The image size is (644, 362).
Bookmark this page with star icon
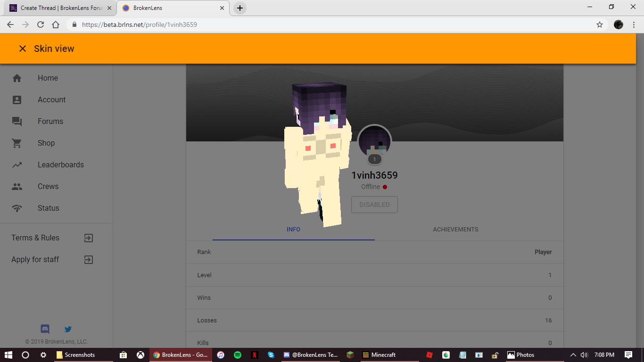point(600,25)
